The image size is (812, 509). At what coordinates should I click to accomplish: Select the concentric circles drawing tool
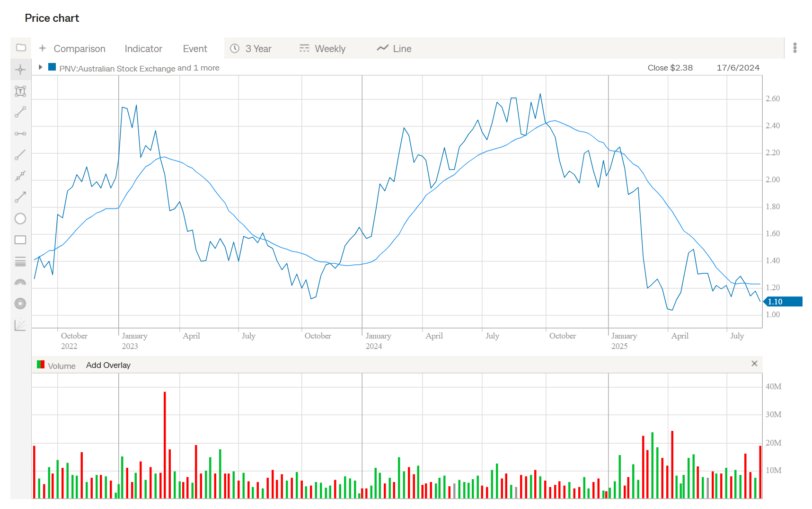pos(20,304)
